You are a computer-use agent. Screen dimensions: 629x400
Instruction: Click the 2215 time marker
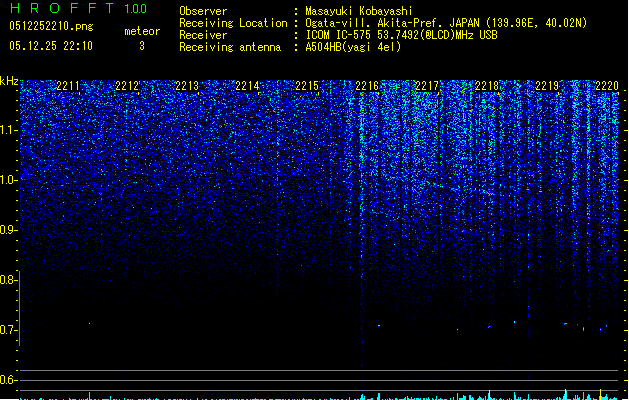pos(307,86)
